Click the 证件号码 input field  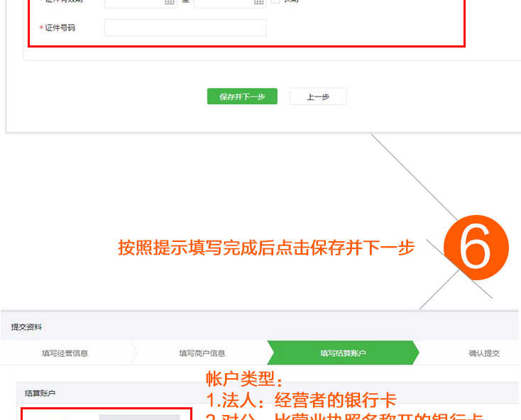(185, 28)
